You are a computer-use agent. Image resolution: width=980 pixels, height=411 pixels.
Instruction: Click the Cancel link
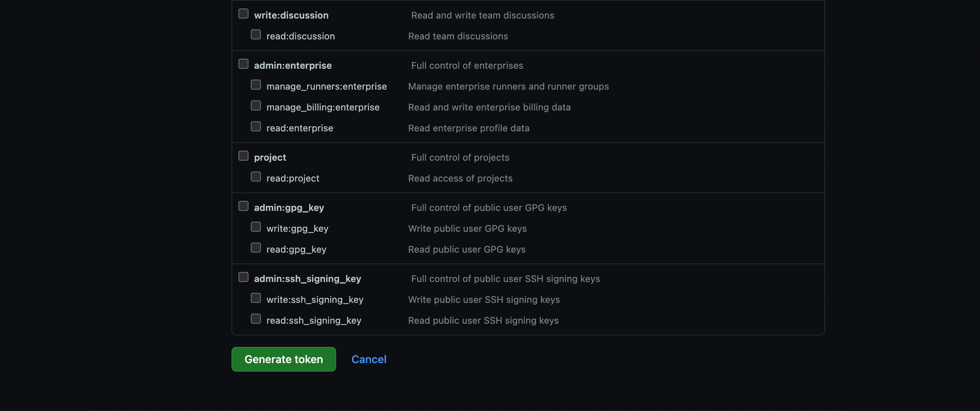[369, 359]
